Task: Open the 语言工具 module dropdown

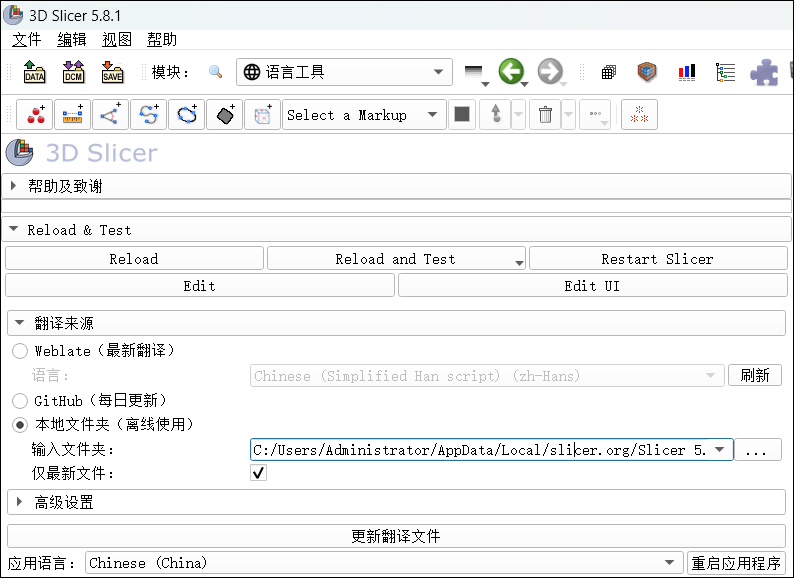Action: coord(344,72)
